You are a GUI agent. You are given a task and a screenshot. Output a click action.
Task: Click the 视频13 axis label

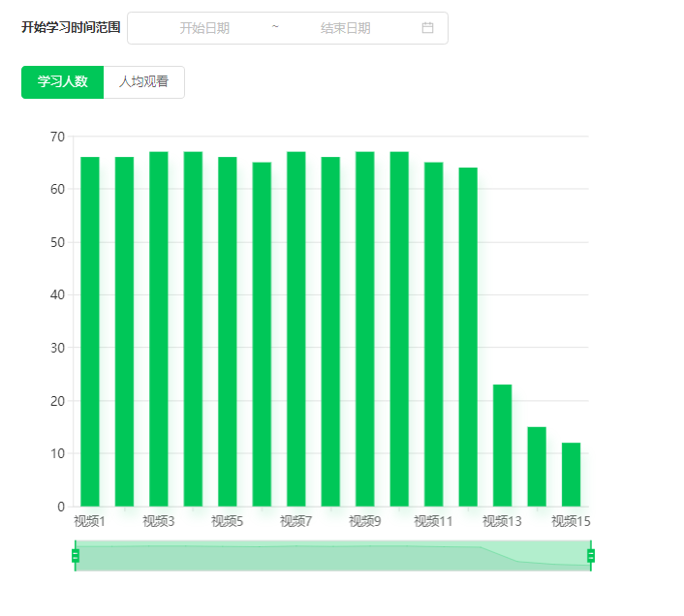(x=502, y=521)
